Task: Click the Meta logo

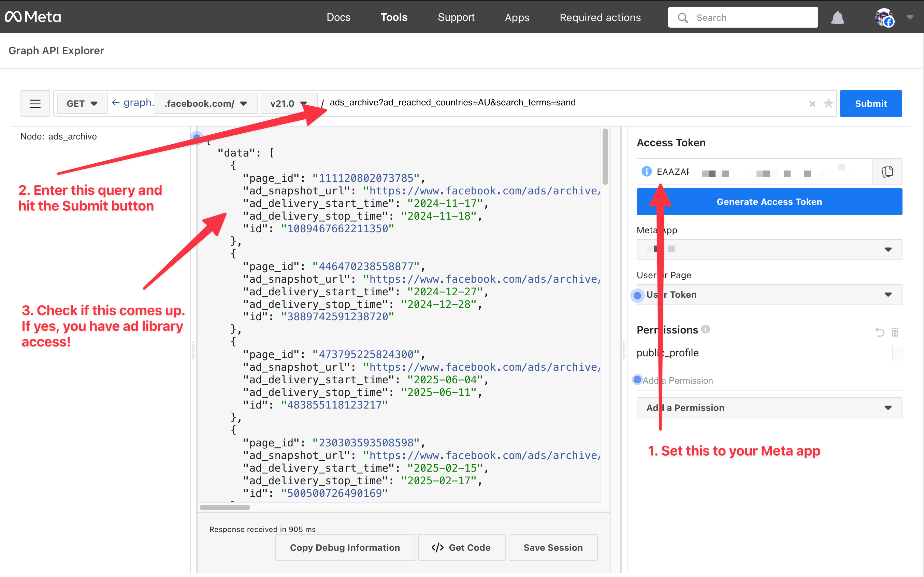Action: pos(33,17)
